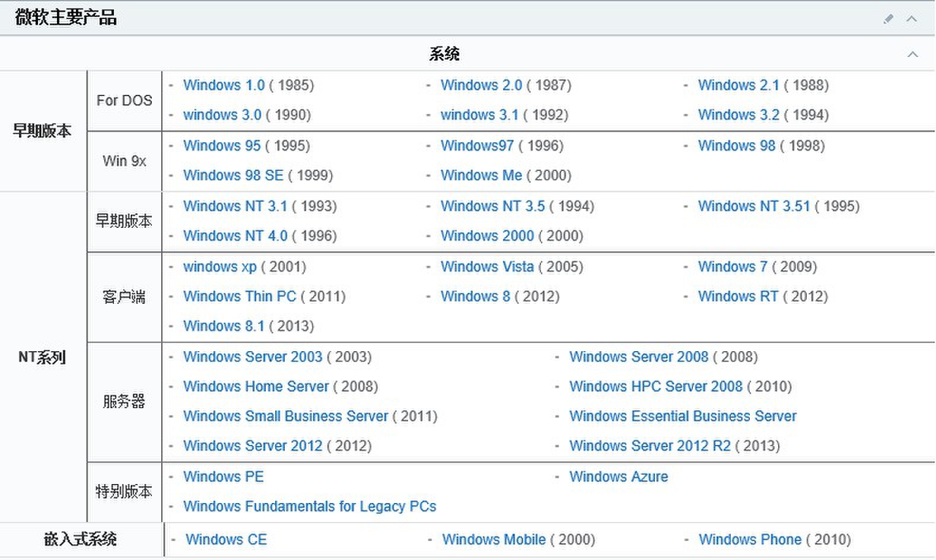Open the Windows NT 3.5 link
Viewport: 936px width, 560px height.
[x=492, y=206]
